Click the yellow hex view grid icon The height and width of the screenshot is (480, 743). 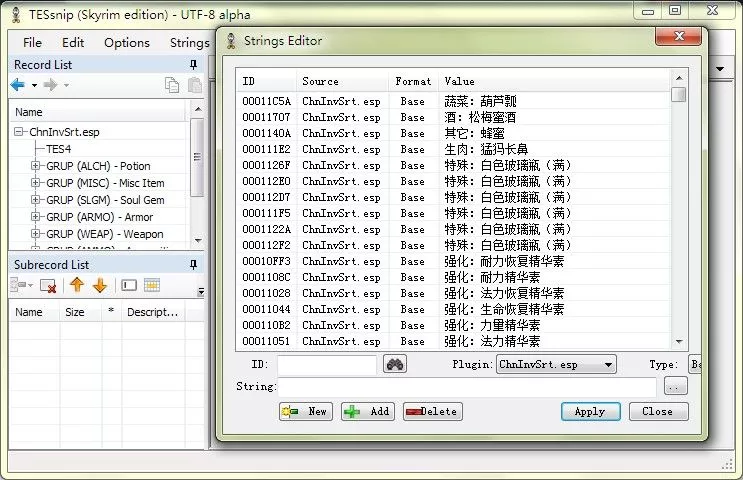coord(152,285)
